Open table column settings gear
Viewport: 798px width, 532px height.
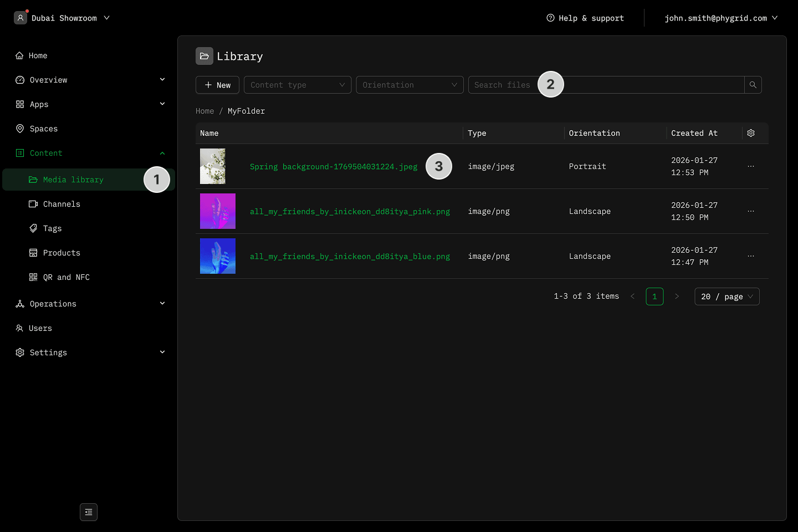(x=751, y=133)
